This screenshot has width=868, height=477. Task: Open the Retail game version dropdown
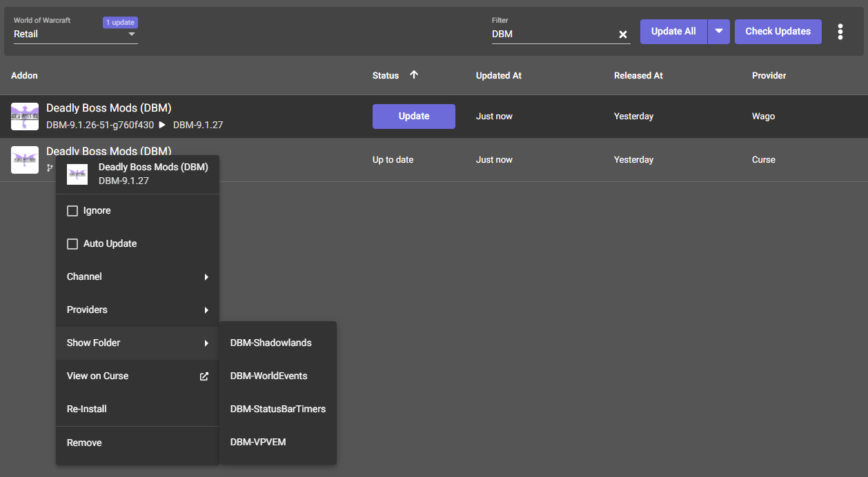(x=76, y=34)
